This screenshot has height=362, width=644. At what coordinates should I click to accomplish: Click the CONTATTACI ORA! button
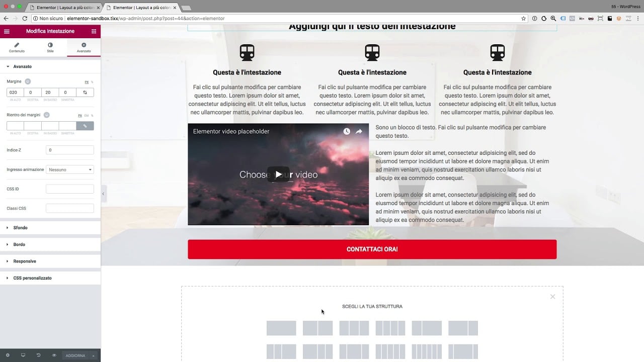[372, 249]
